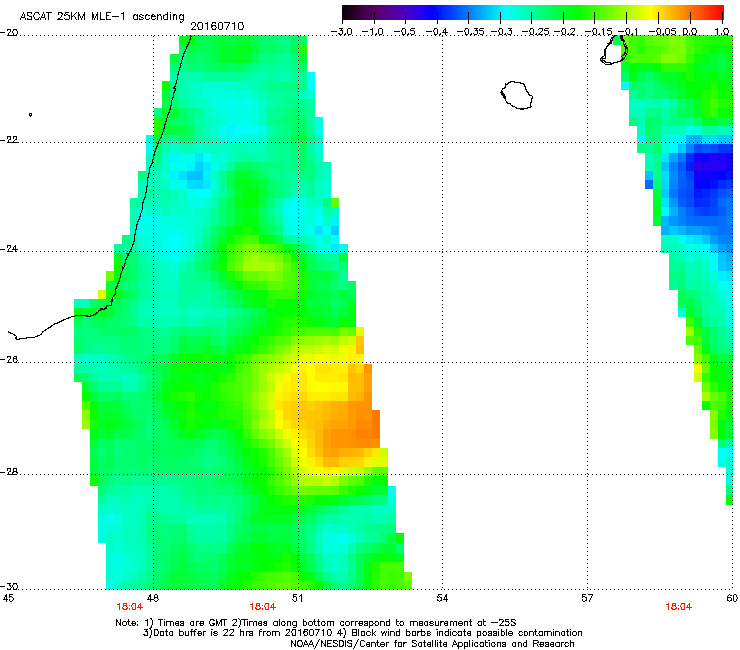This screenshot has width=740, height=650.
Task: Select the 20160710 date above the plot
Action: [x=217, y=26]
